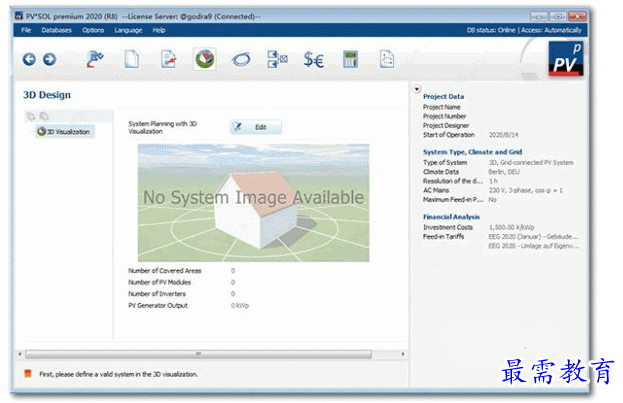Open the Welcome runner icon in toolbar
The height and width of the screenshot is (403, 623).
95,59
